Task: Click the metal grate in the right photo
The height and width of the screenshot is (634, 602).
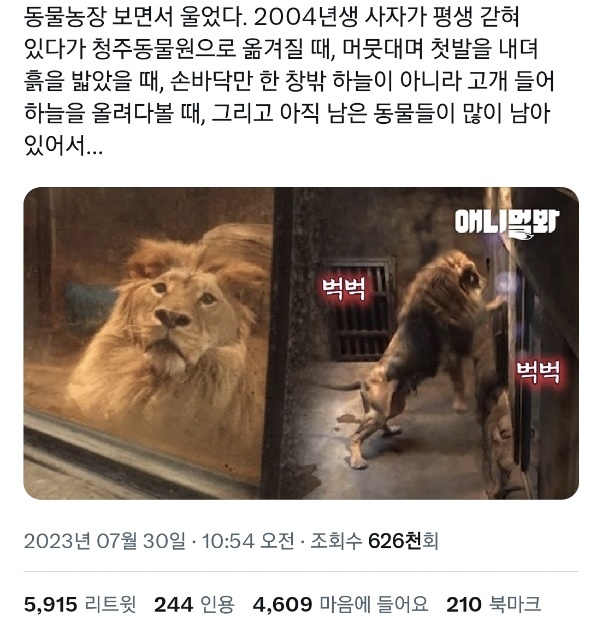Action: [361, 308]
